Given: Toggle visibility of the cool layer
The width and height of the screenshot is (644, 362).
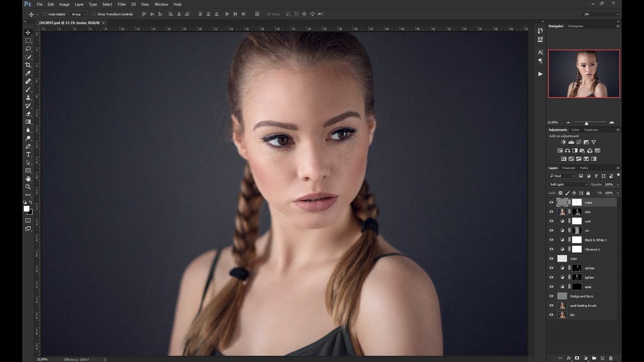Looking at the screenshot, I should tap(551, 221).
